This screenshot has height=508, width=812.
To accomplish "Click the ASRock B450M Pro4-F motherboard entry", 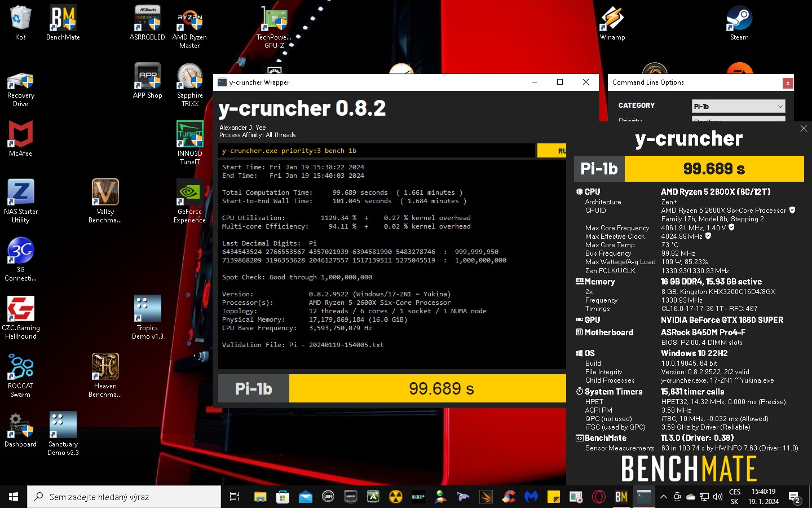I will [x=703, y=332].
